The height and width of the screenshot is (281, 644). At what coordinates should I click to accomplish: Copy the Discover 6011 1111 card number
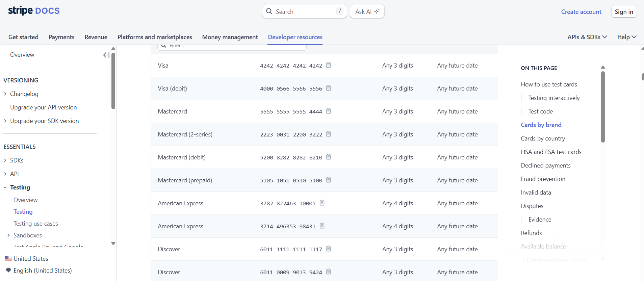328,249
